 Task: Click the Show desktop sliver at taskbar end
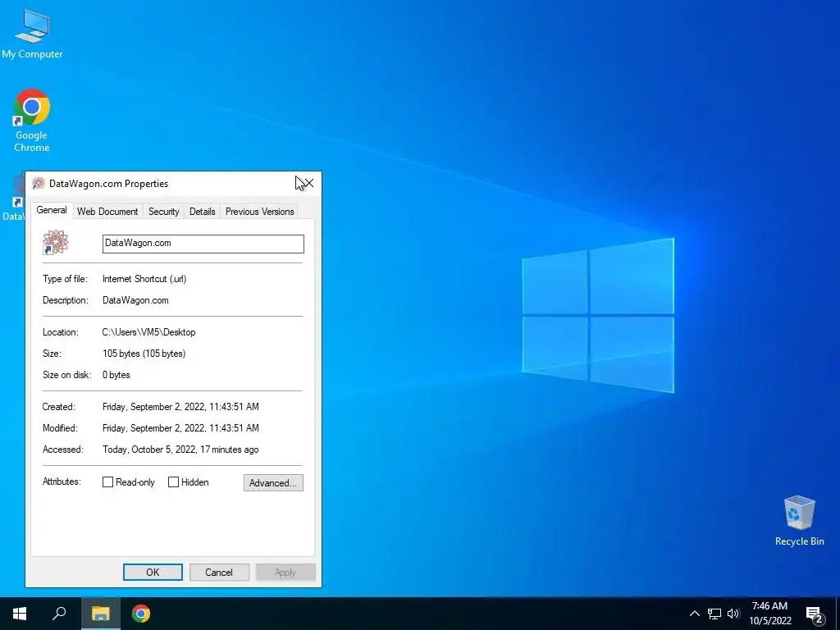pyautogui.click(x=838, y=614)
